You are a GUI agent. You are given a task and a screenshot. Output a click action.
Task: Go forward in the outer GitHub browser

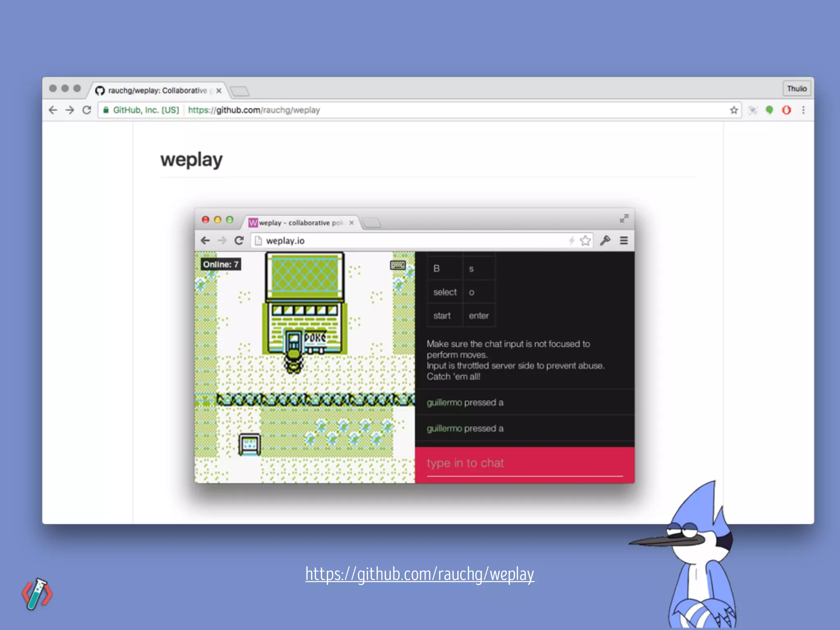coord(70,110)
